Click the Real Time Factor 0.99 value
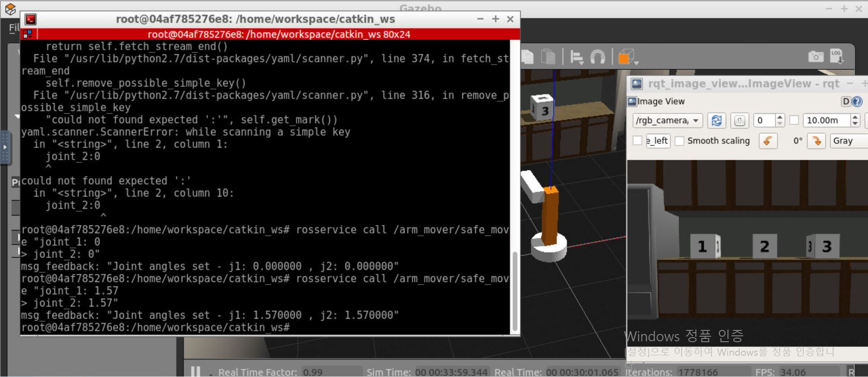The height and width of the screenshot is (377, 868). (313, 372)
